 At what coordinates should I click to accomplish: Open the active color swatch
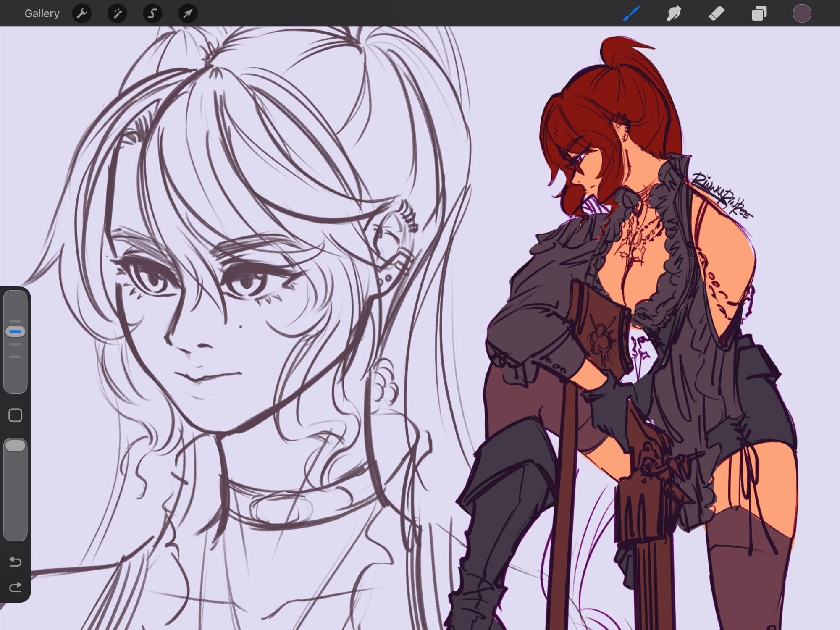(x=802, y=13)
